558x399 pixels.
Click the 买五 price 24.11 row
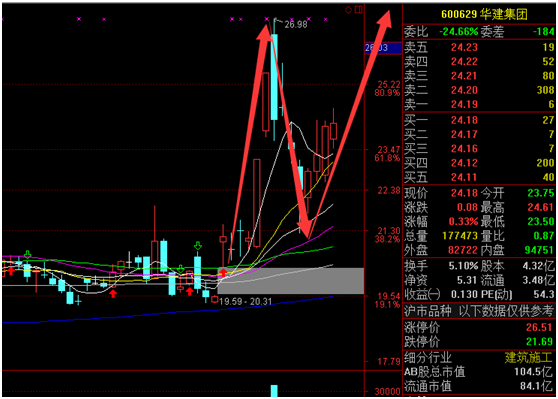point(479,177)
